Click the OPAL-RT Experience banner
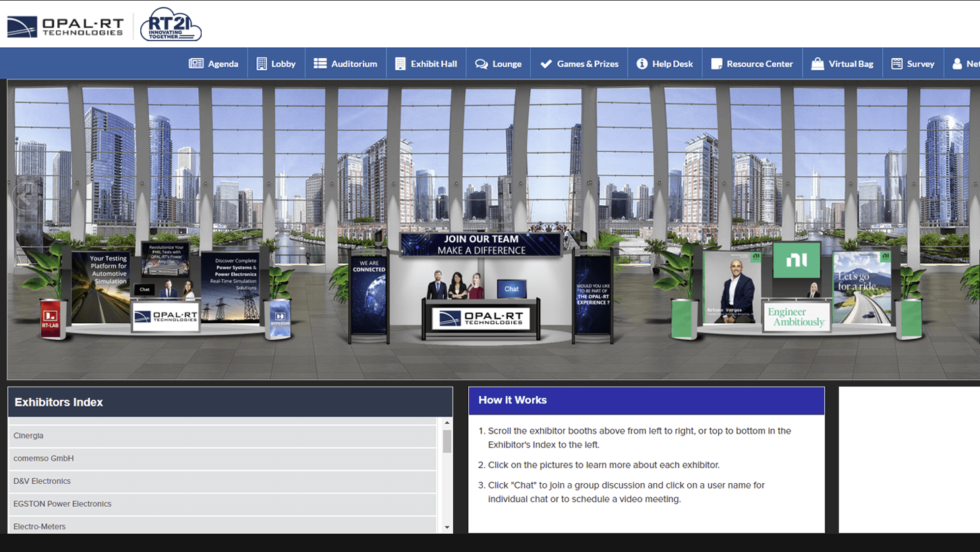Viewport: 980px width, 552px height. pyautogui.click(x=593, y=294)
